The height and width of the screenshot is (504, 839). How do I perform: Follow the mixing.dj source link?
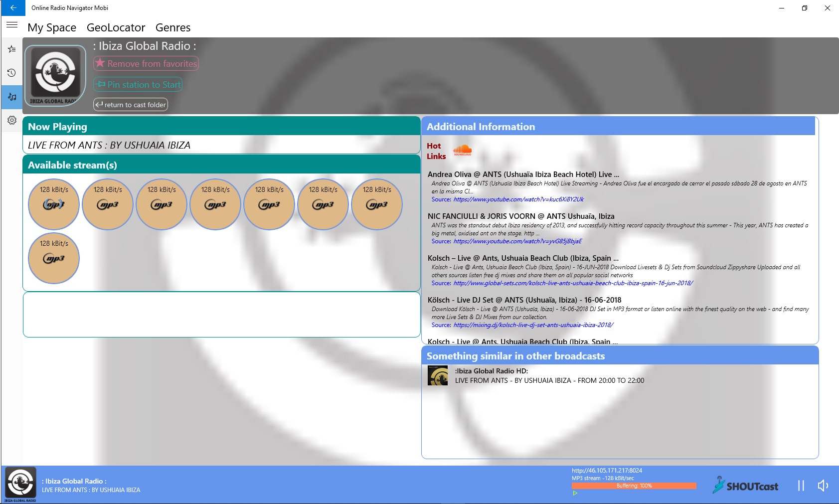click(533, 325)
